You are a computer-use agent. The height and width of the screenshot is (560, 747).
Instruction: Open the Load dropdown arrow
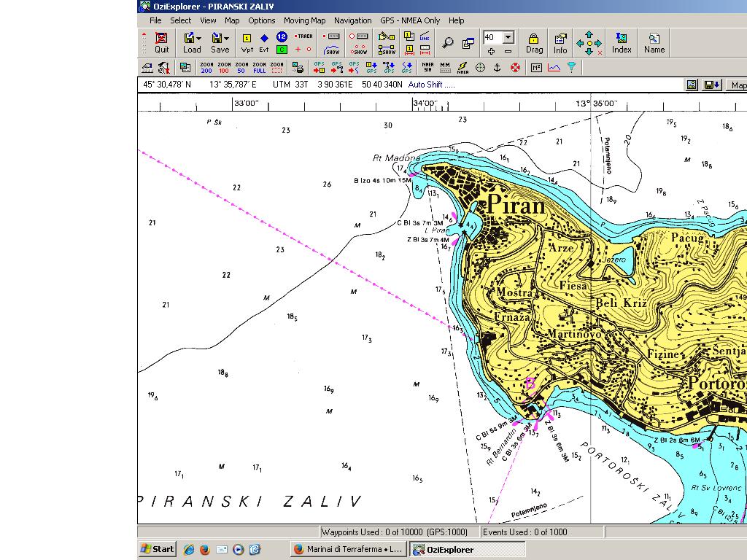point(198,39)
